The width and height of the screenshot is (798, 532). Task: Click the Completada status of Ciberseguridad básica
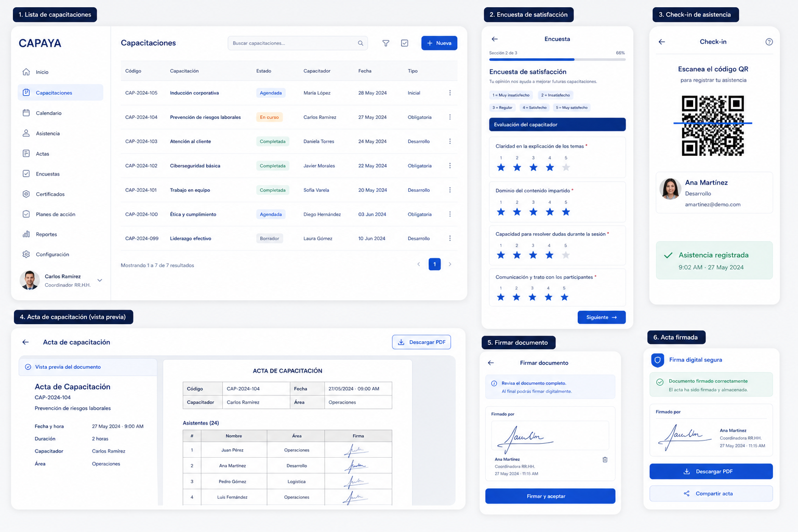[x=273, y=166]
